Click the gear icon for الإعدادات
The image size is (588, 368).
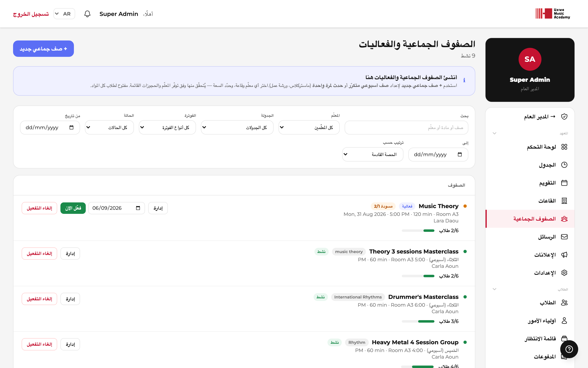pos(564,273)
